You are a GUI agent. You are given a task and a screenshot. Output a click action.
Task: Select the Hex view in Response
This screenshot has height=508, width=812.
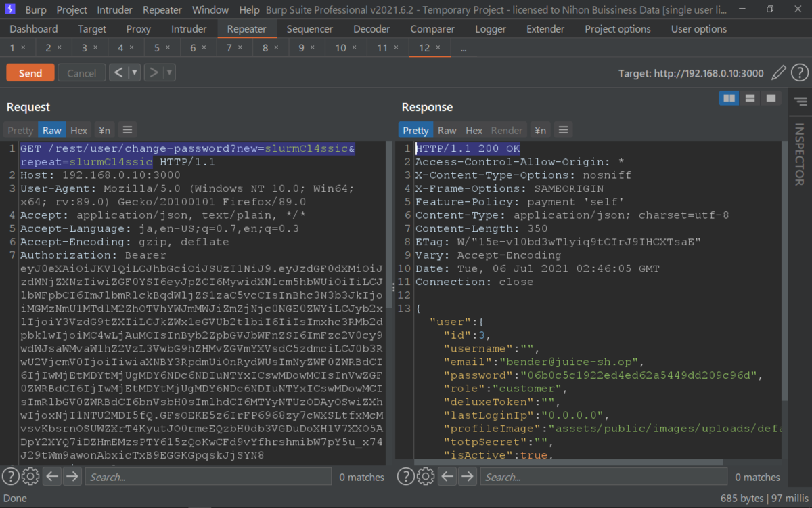click(x=474, y=130)
